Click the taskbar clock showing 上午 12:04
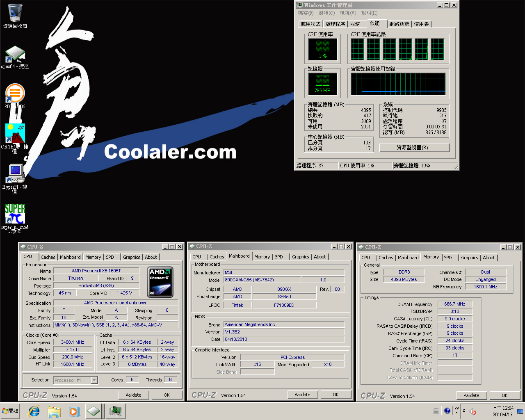Viewport: 525px width, 420px height. pos(502,411)
